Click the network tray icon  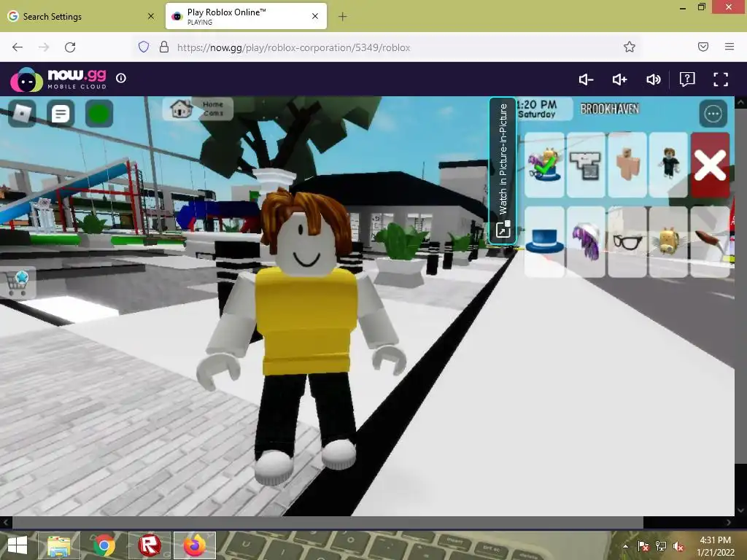(x=661, y=546)
